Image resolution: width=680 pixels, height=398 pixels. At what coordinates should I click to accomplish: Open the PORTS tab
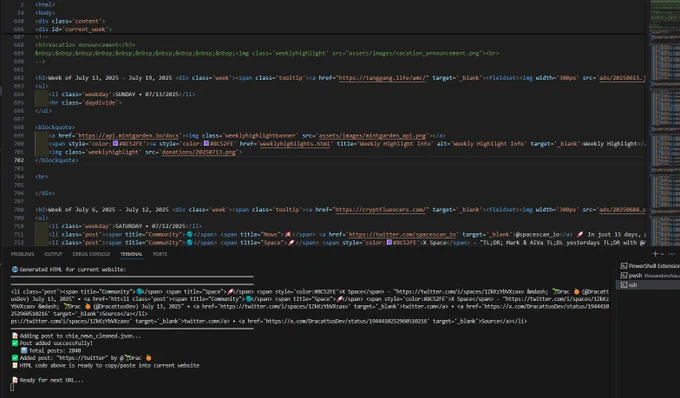click(160, 254)
